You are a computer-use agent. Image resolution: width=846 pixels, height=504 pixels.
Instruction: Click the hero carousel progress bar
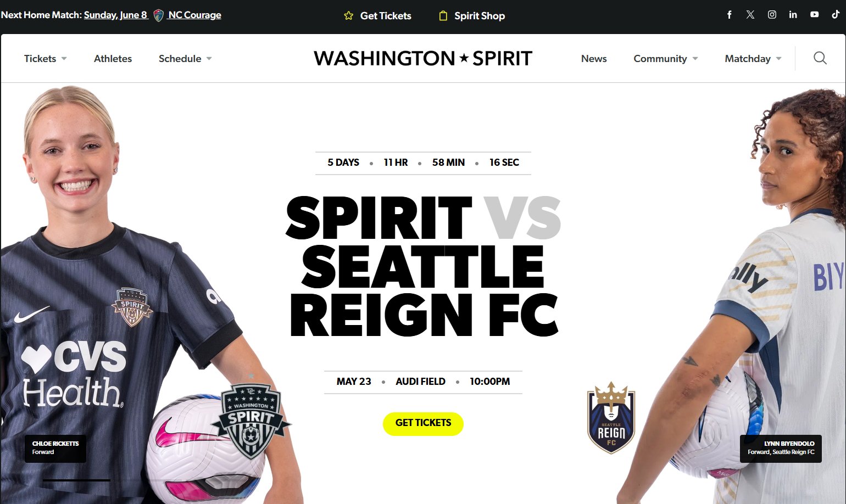76,480
